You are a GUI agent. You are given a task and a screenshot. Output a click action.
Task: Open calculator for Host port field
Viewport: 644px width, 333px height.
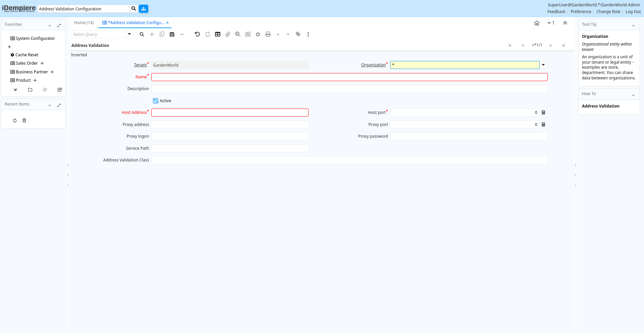pos(543,113)
